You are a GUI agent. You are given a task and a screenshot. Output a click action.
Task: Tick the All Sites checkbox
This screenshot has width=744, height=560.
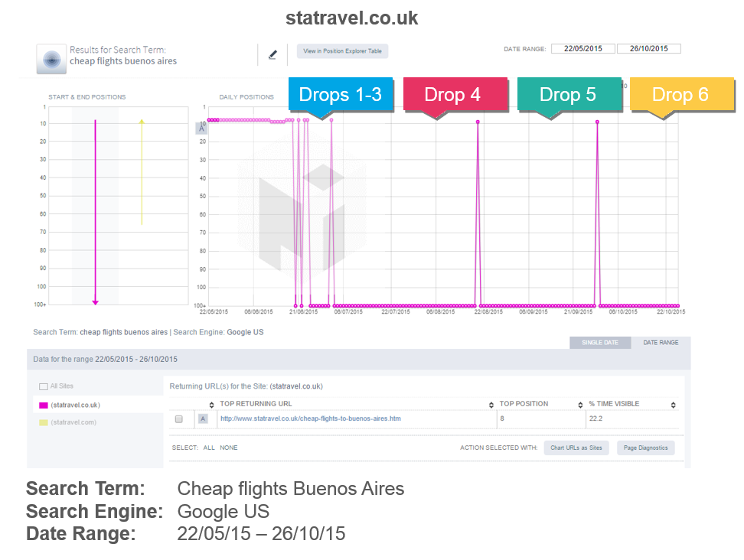coord(43,386)
